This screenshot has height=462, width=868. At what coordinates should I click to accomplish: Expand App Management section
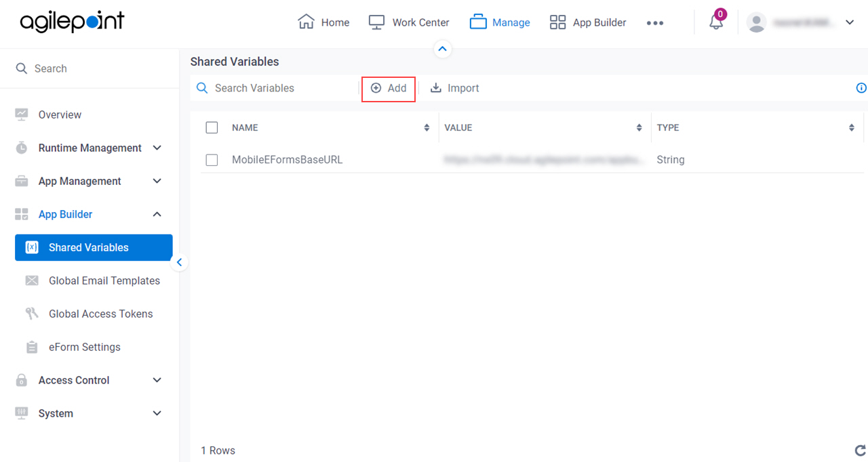tap(157, 181)
